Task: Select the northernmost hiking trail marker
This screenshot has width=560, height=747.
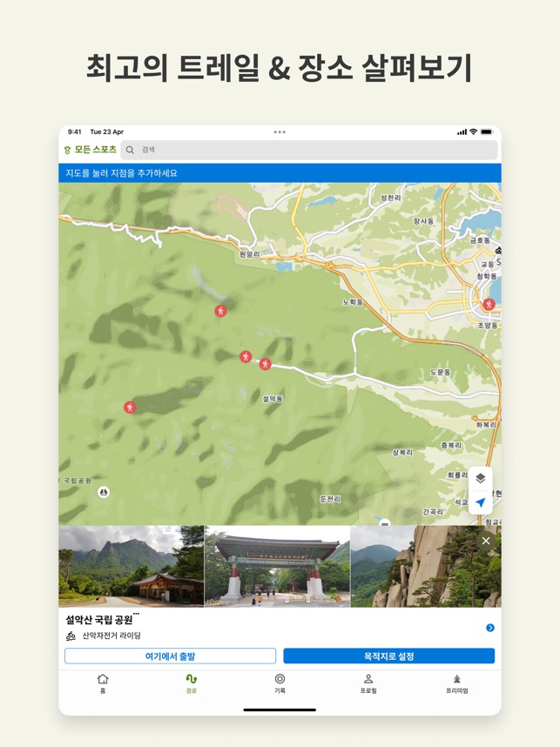Action: click(x=220, y=311)
